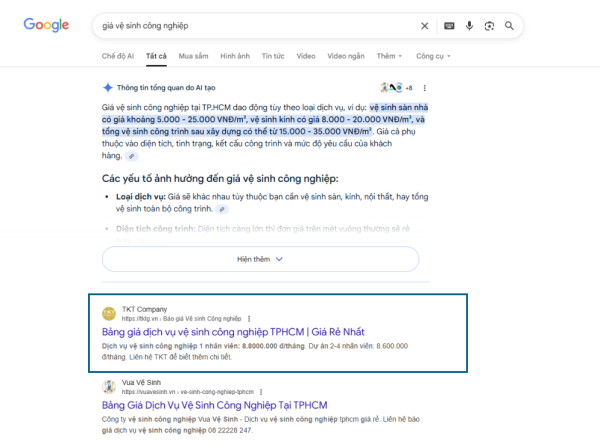Open the three-dot menu for the TKT Company result
The width and height of the screenshot is (600, 447).
pos(249,319)
